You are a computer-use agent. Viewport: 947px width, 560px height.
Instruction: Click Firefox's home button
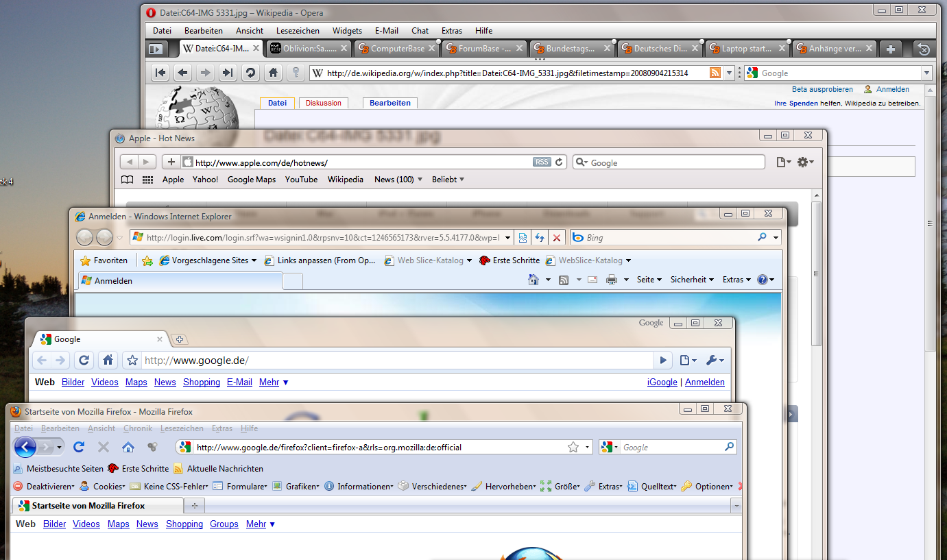click(x=128, y=448)
